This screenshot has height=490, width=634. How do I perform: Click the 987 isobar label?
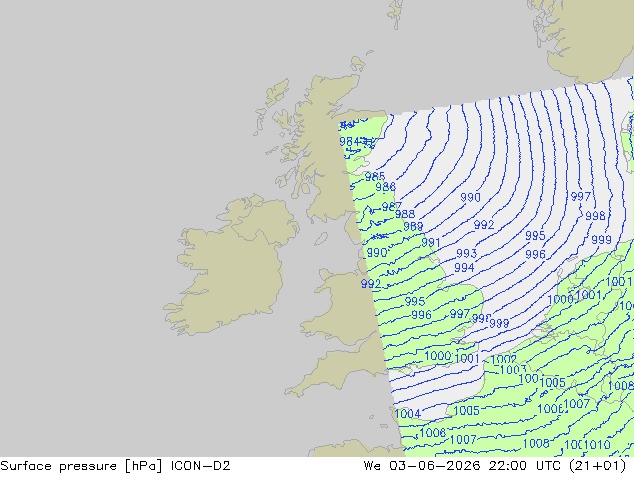click(x=391, y=207)
